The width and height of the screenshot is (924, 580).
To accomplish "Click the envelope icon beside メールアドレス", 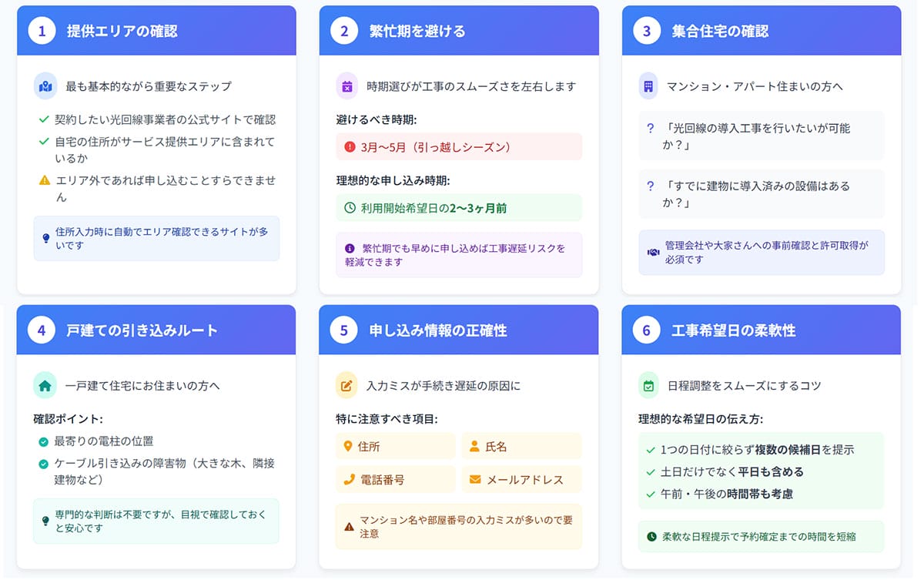I will 474,479.
